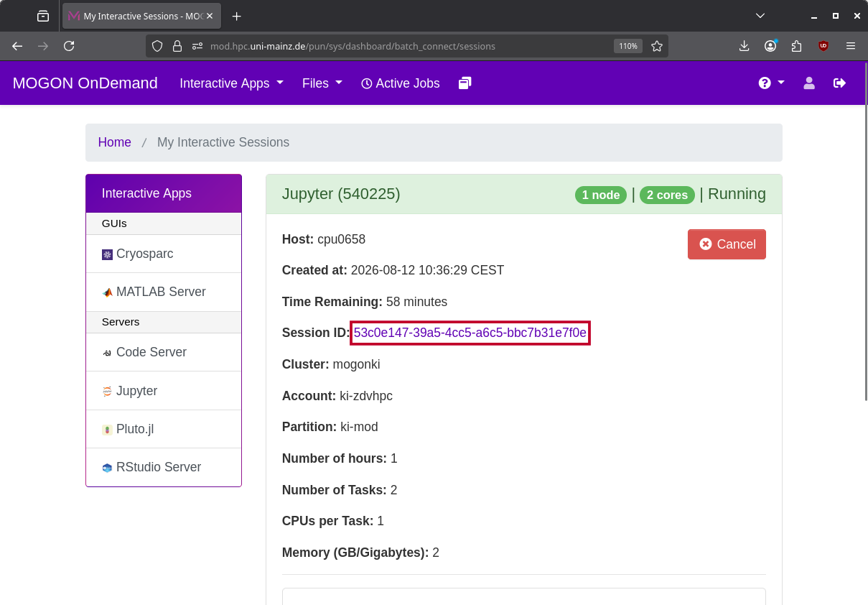The width and height of the screenshot is (868, 605).
Task: Bookmark this page with star icon
Action: click(657, 46)
